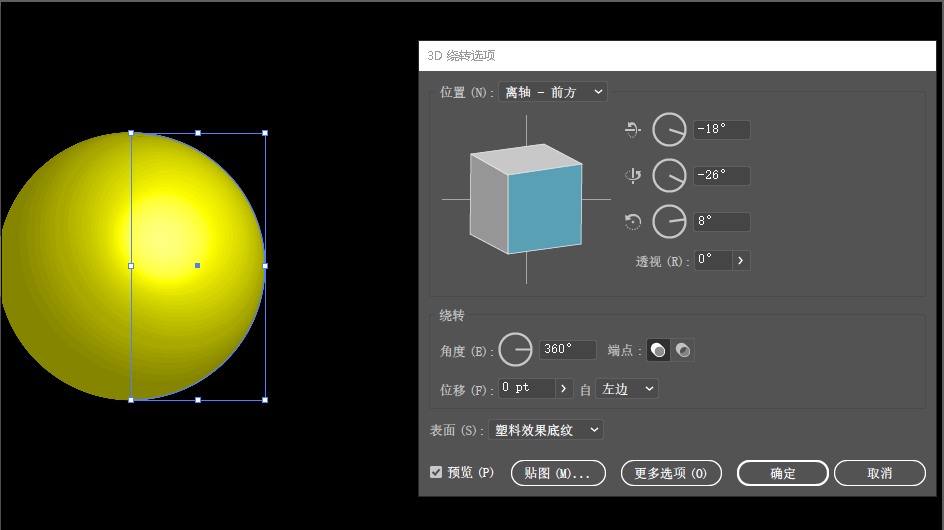Viewport: 944px width, 530px height.
Task: Toggle the 预览 preview checkbox
Action: [x=436, y=472]
